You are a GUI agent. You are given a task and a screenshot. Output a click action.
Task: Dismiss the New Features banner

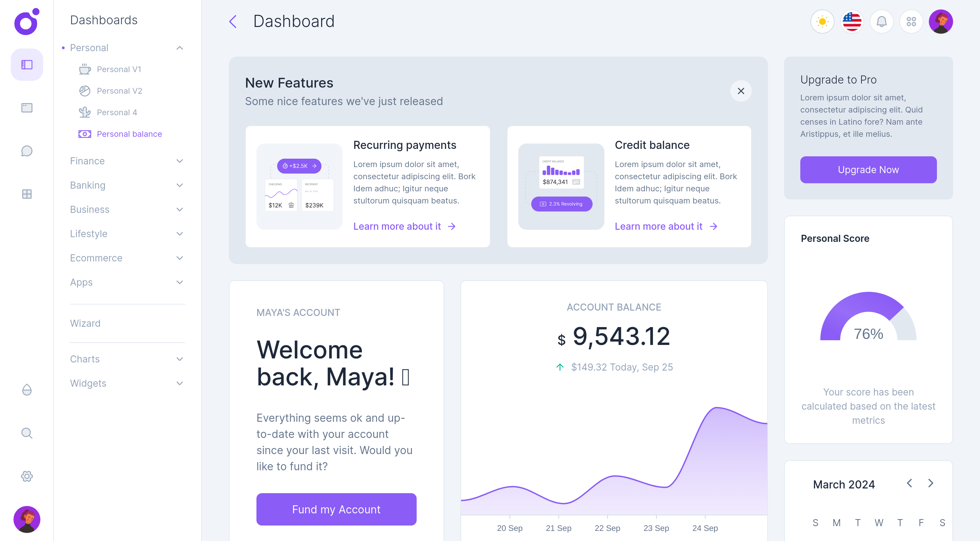tap(741, 91)
